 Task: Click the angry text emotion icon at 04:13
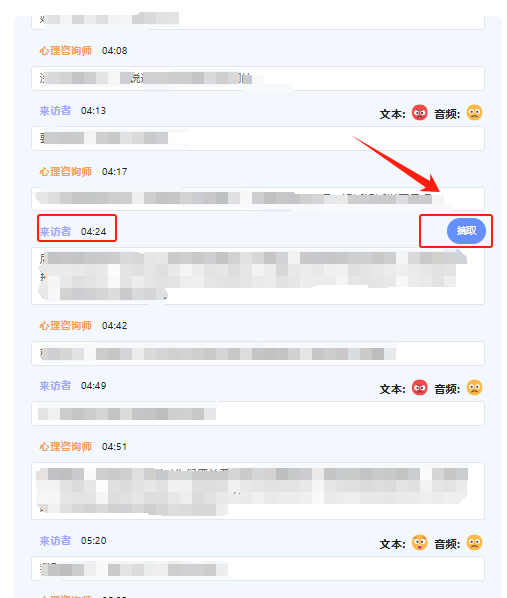[420, 113]
